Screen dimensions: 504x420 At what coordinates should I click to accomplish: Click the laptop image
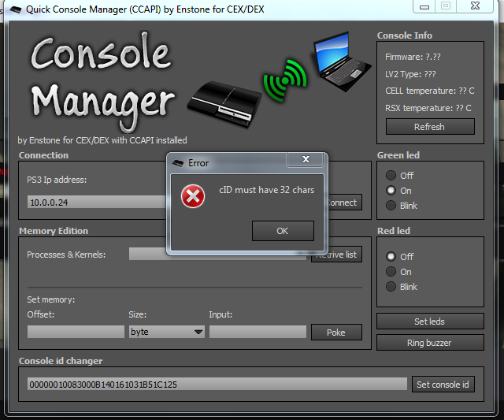coord(341,62)
